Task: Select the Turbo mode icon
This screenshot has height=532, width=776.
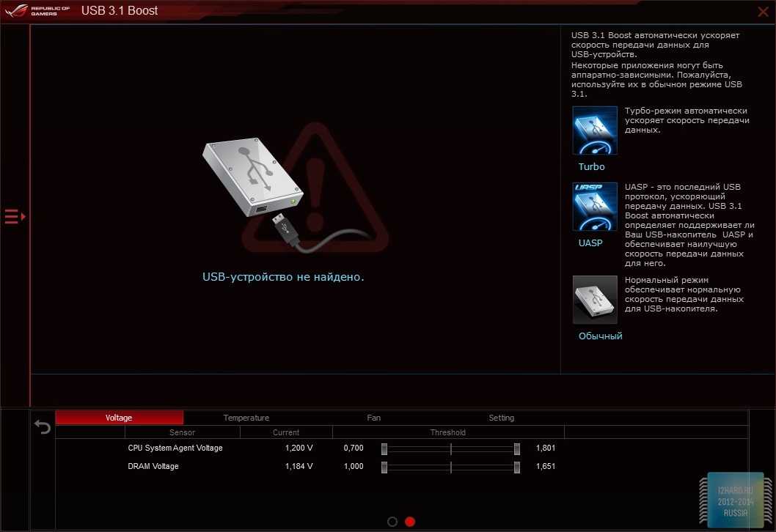Action: [x=595, y=130]
